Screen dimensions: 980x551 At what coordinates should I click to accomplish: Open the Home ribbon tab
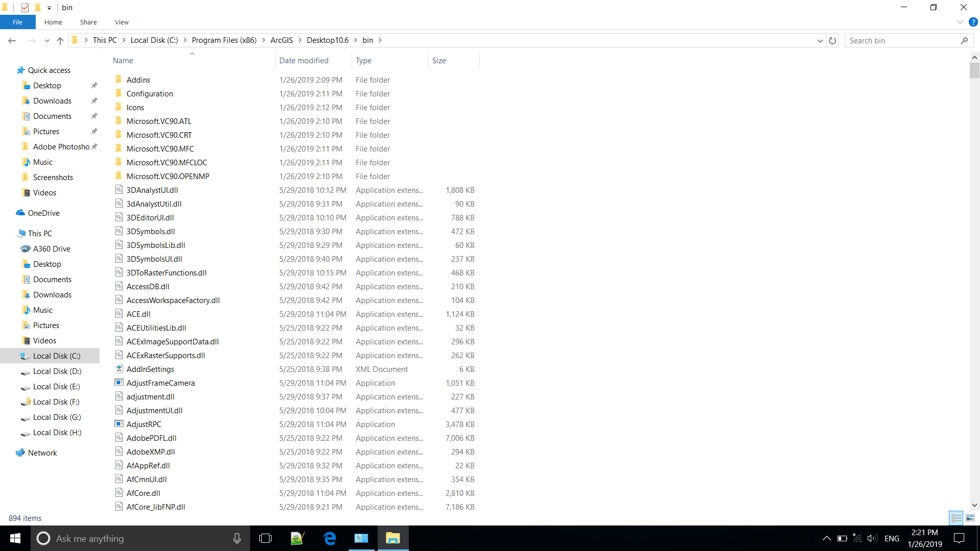[53, 22]
